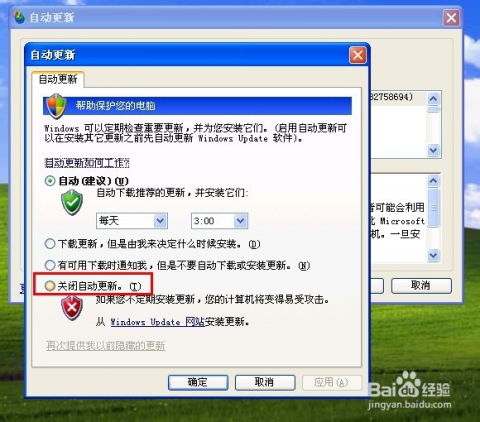Select 有可用下载时通知我 radio option
The height and width of the screenshot is (422, 480).
coord(50,265)
